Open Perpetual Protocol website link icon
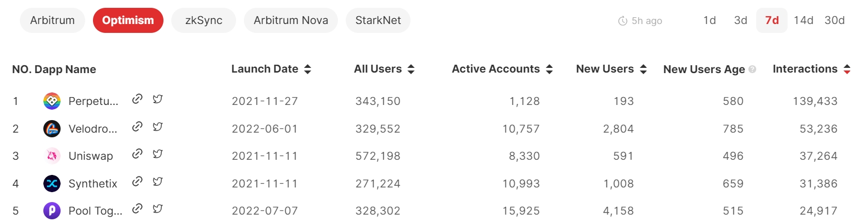868x224 pixels. coord(137,99)
